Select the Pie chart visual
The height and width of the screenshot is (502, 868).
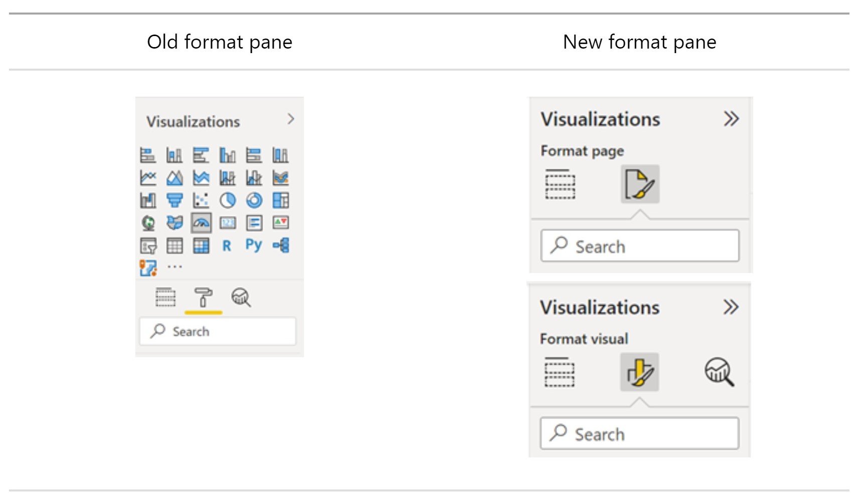[228, 200]
